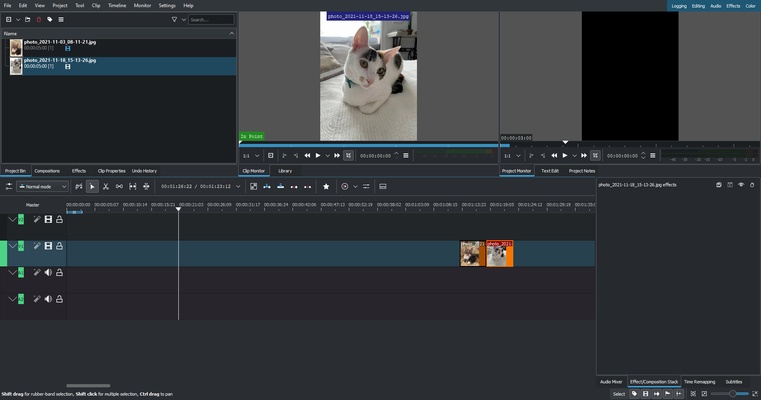
Task: Toggle lock on the highlighted video track
Action: tap(59, 246)
